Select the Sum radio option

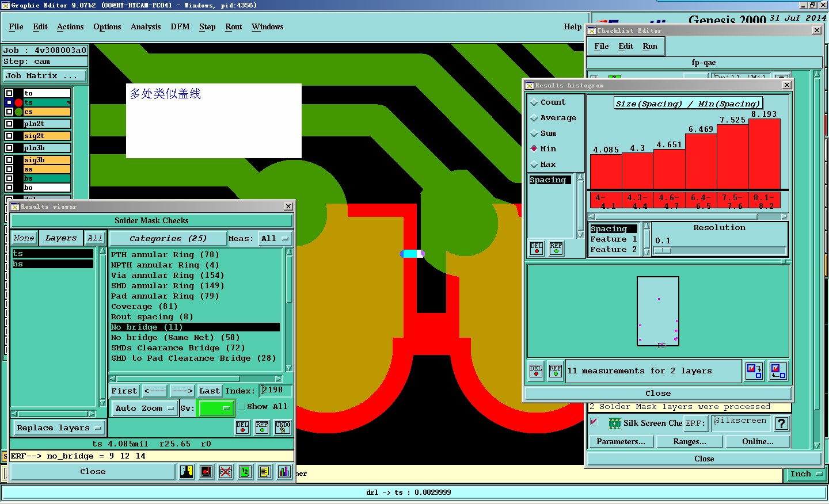tap(534, 133)
